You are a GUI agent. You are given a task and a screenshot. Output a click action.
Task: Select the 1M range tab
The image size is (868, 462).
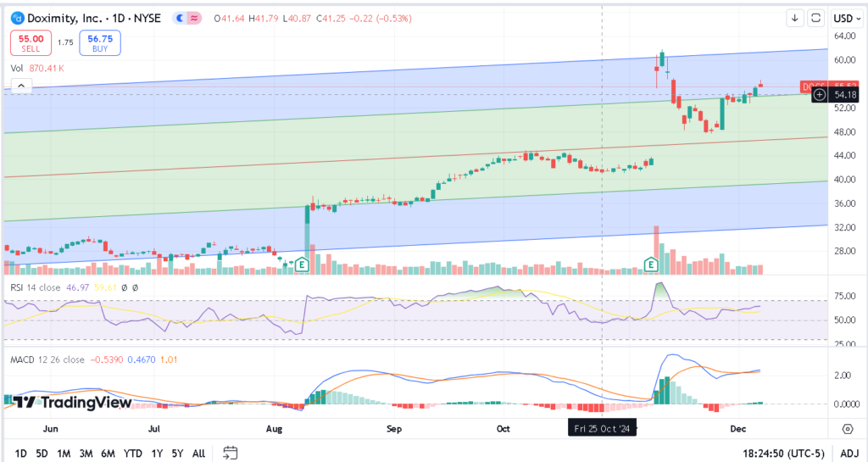click(64, 454)
